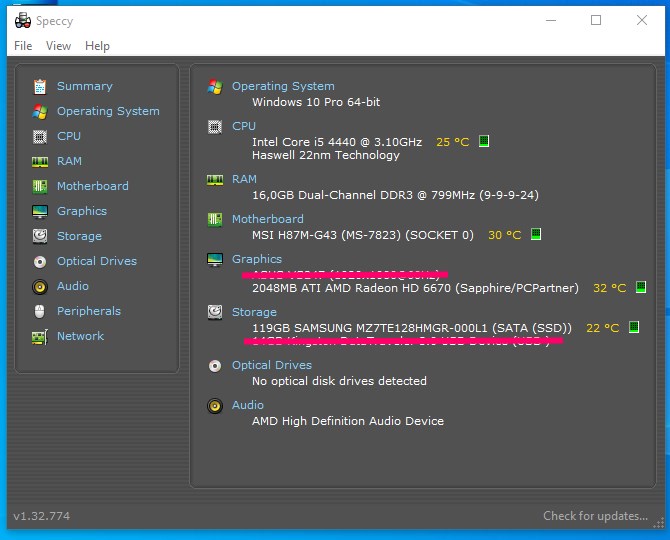Viewport: 670px width, 540px height.
Task: Click the Audio speaker icon in sidebar
Action: [40, 287]
